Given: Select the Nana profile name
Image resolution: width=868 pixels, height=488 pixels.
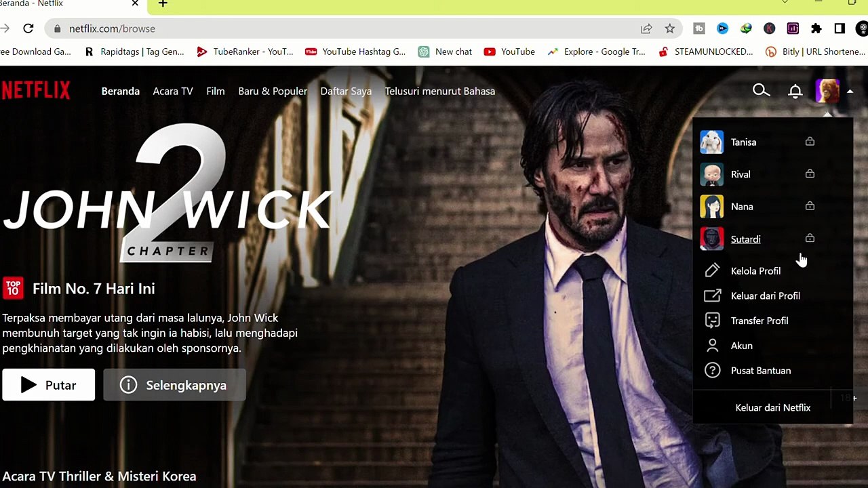Looking at the screenshot, I should [x=742, y=207].
